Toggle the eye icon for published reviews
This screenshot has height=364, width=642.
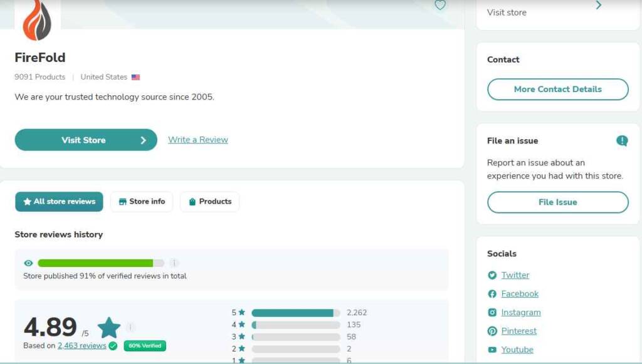pos(28,263)
